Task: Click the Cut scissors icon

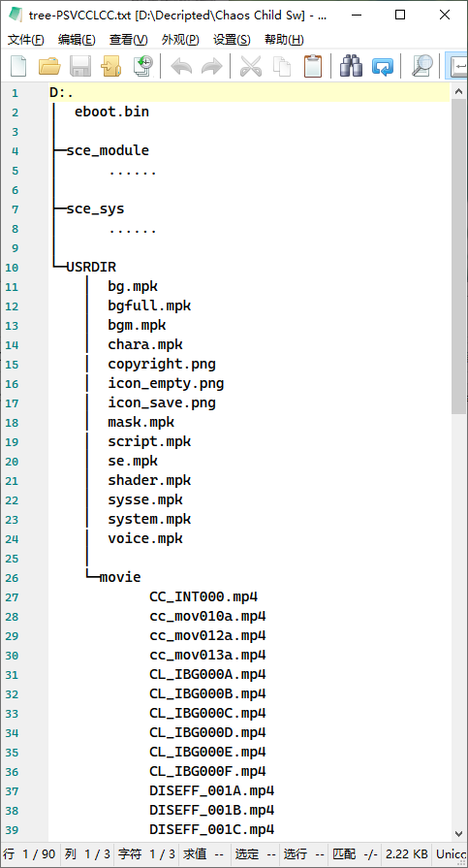Action: (251, 66)
